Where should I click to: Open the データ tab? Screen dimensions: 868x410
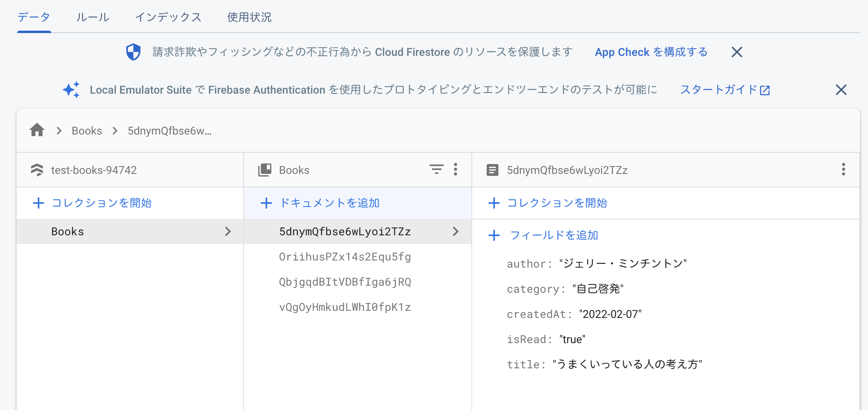pos(34,17)
